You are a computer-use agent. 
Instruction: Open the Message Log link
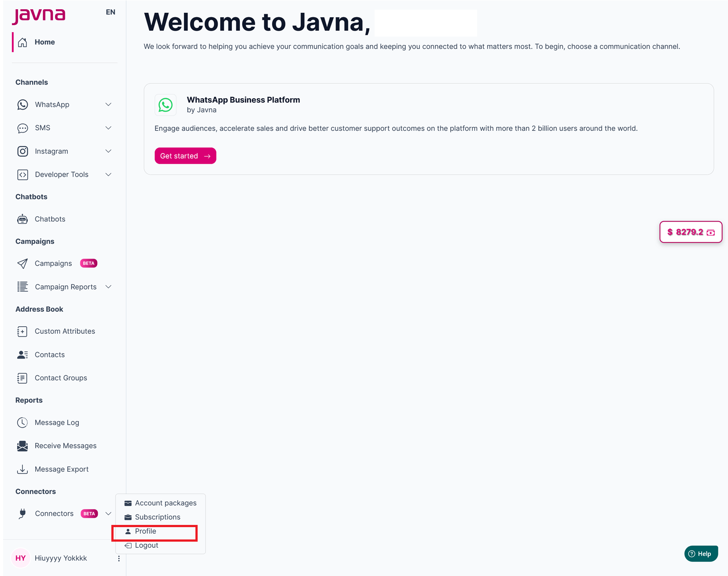(57, 422)
